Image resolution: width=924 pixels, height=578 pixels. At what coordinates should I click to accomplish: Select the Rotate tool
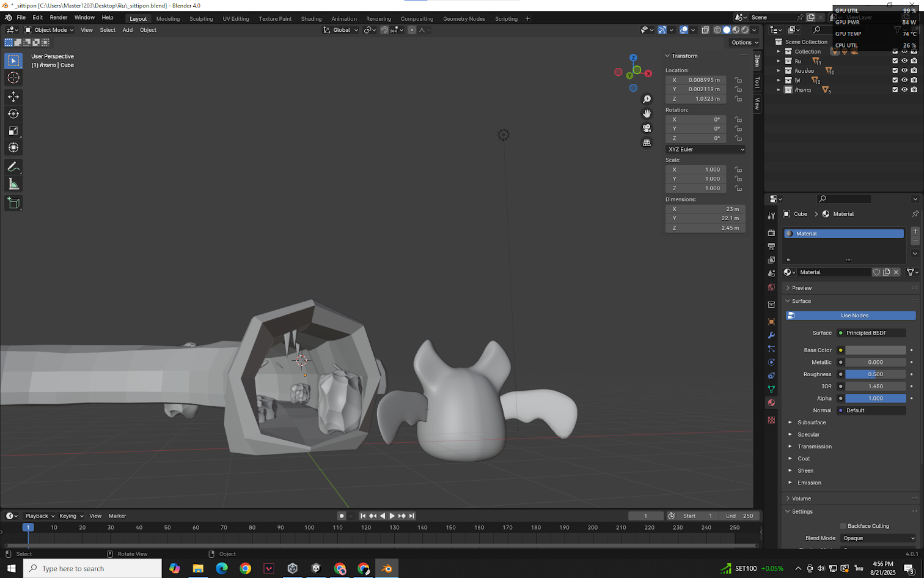coord(13,114)
